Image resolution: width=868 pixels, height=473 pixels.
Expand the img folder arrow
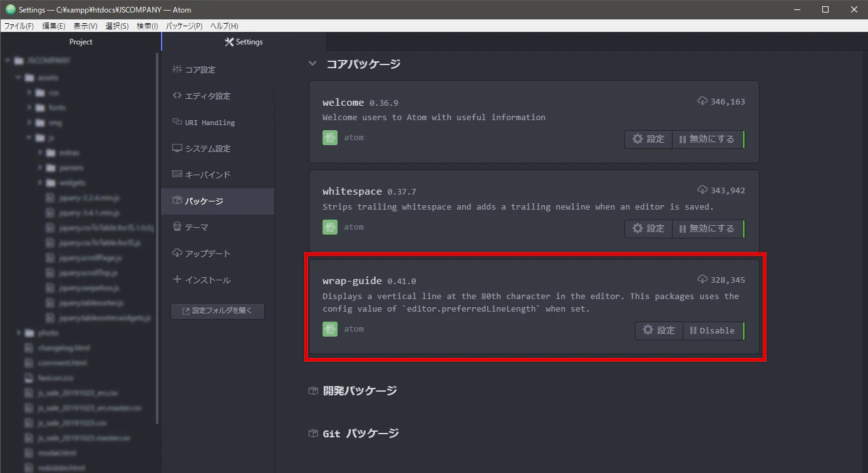click(29, 123)
